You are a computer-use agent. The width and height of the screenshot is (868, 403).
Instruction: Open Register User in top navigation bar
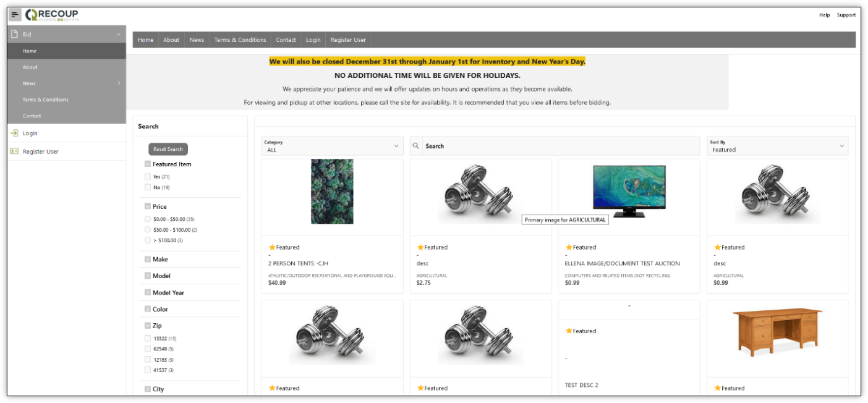[348, 40]
